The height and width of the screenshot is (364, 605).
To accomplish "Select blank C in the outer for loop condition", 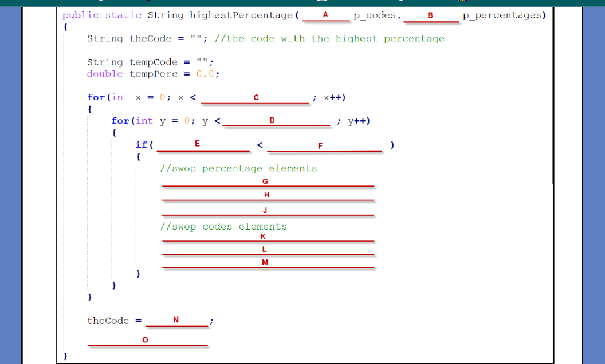I will [256, 100].
